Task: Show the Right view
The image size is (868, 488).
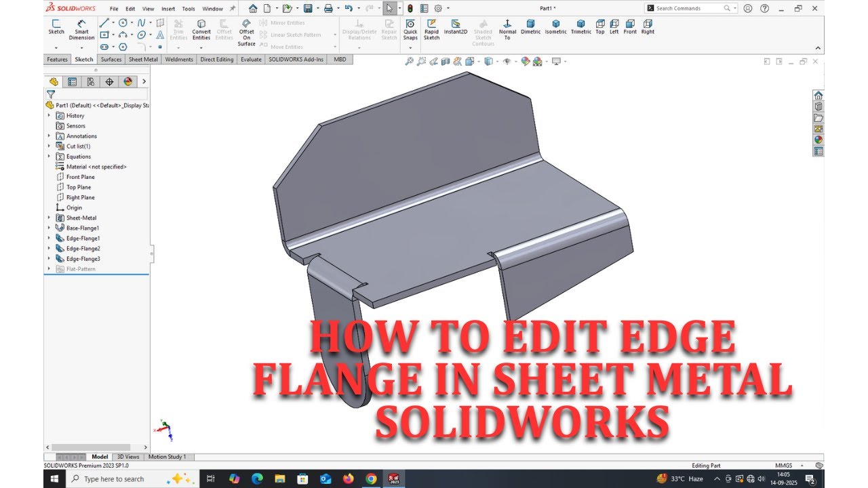Action: point(648,27)
